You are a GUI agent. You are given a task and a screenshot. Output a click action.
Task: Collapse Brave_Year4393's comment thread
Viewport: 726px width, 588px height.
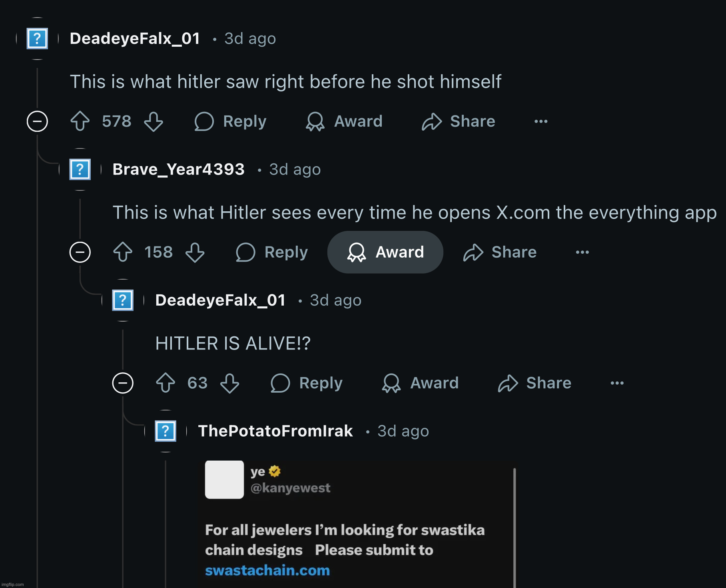(x=80, y=252)
